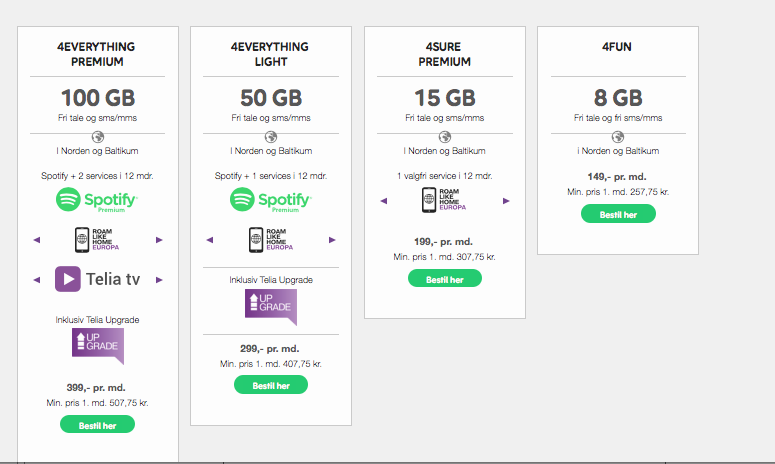Click globe icon in 4Everything Light card
Viewport: 775px width, 464px height.
point(271,137)
